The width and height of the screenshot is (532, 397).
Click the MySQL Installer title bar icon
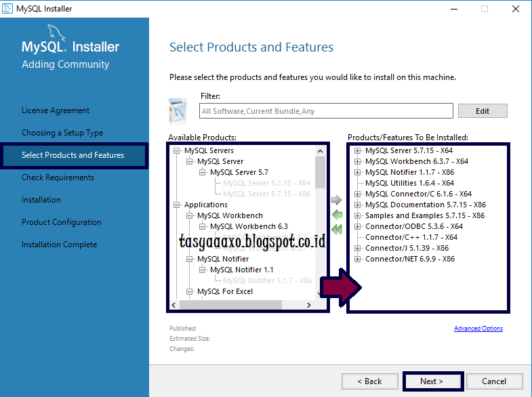(7, 9)
